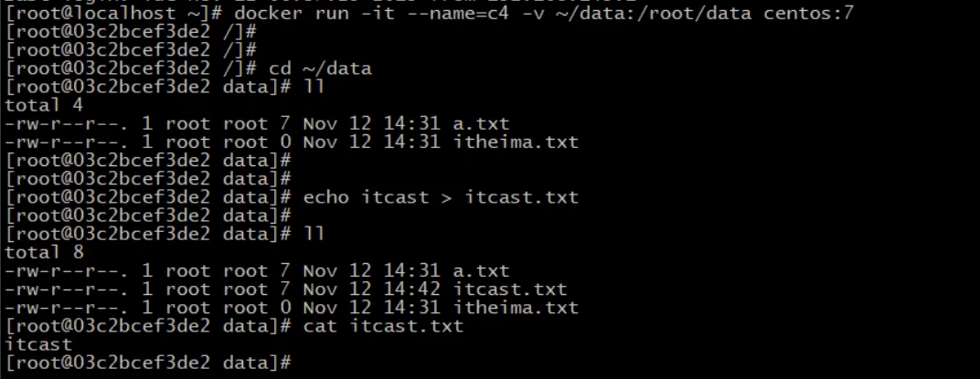Click the itcast output text line
980x379 pixels.
pyautogui.click(x=38, y=344)
